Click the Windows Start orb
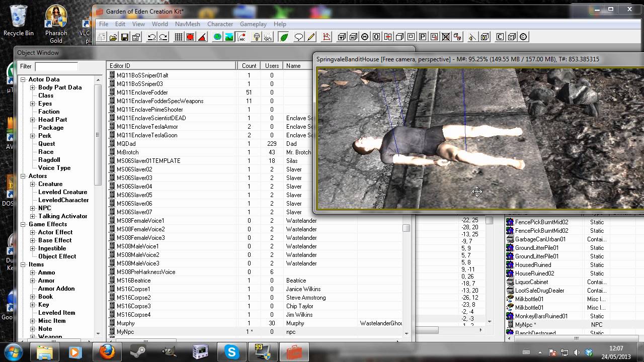The width and height of the screenshot is (644, 362). click(x=13, y=351)
